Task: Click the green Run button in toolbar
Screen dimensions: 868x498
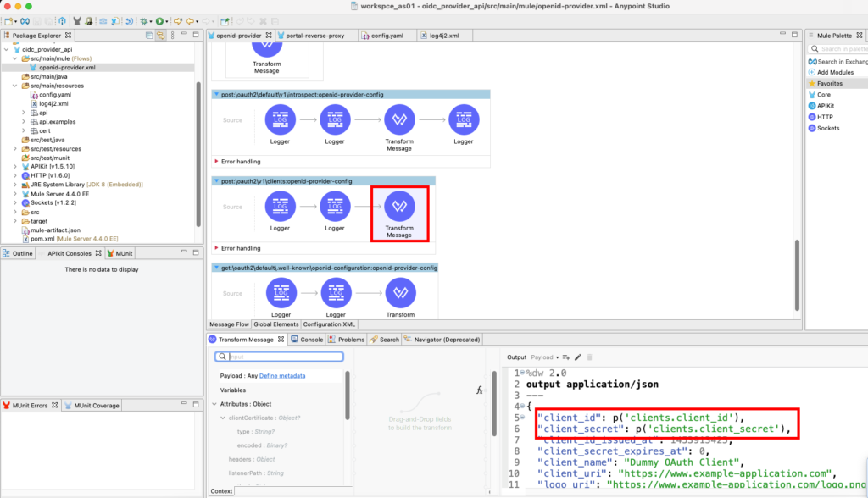Action: [x=159, y=20]
